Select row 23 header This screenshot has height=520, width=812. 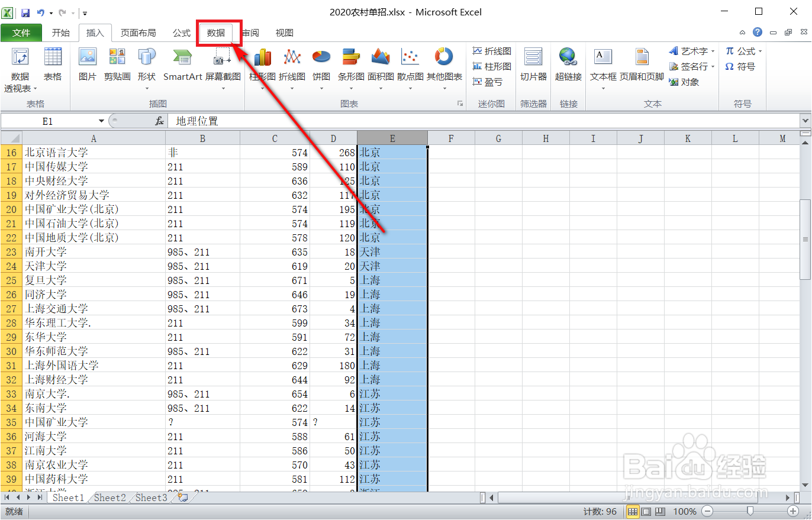(x=11, y=252)
